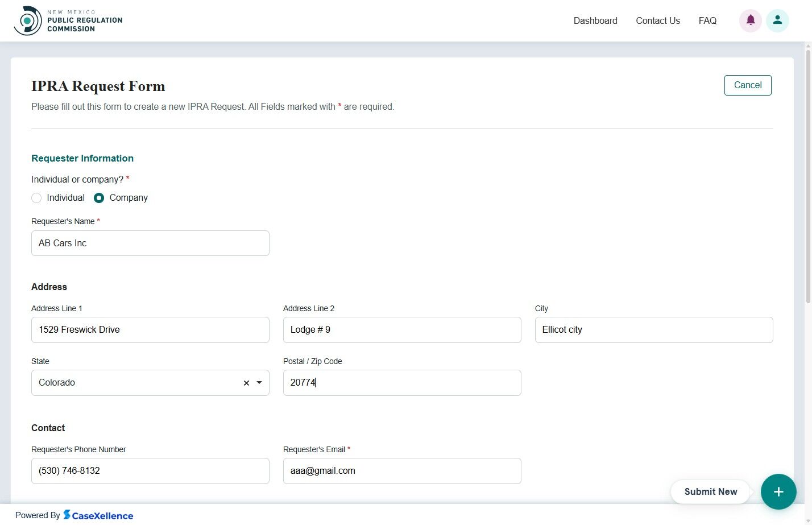
Task: Open the State selection list
Action: click(259, 383)
